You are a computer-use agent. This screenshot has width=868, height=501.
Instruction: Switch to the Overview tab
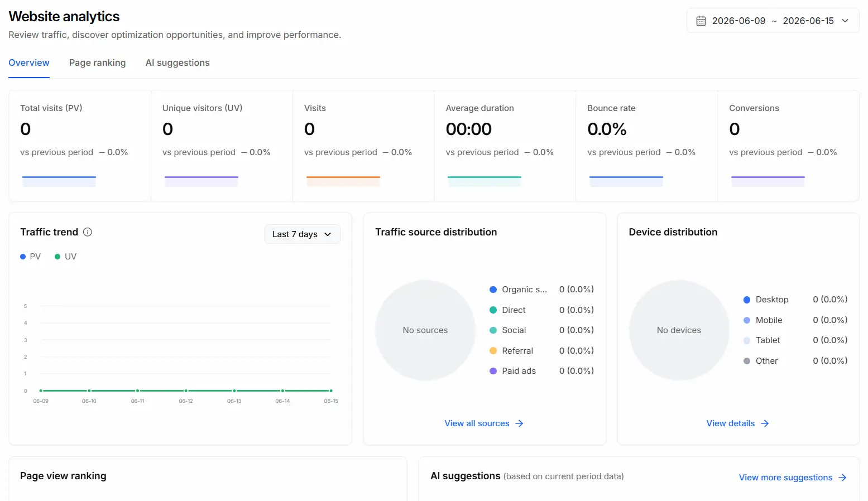point(29,62)
